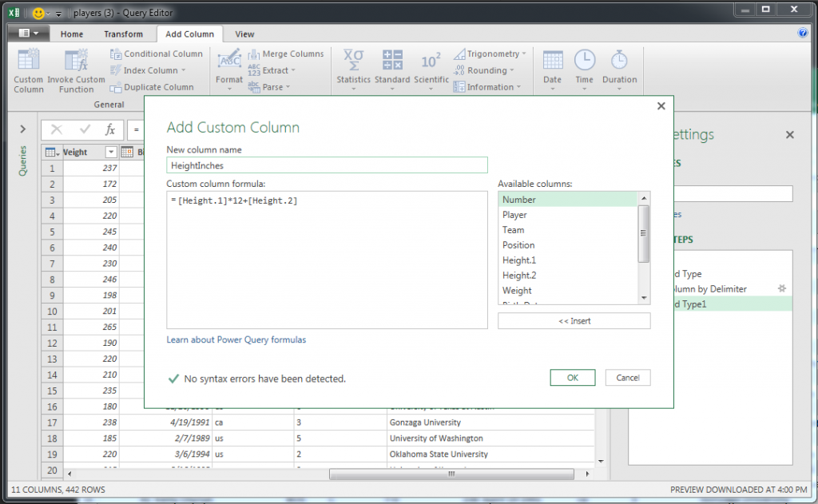Open the Weight column filter dropdown
Screen dimensions: 818x504
[x=111, y=153]
